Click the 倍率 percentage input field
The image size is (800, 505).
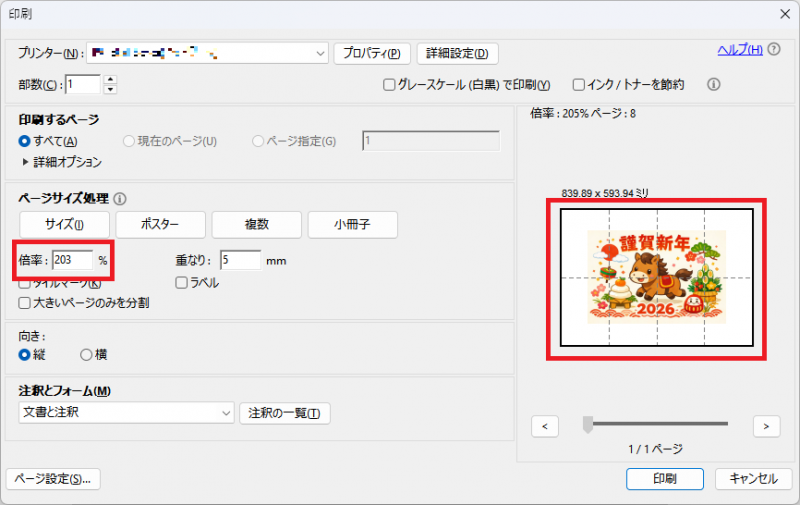73,260
